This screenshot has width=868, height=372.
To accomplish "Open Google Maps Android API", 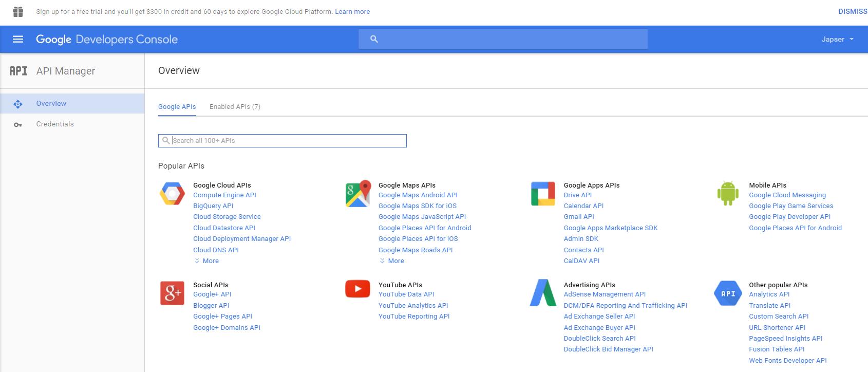I will pyautogui.click(x=418, y=195).
